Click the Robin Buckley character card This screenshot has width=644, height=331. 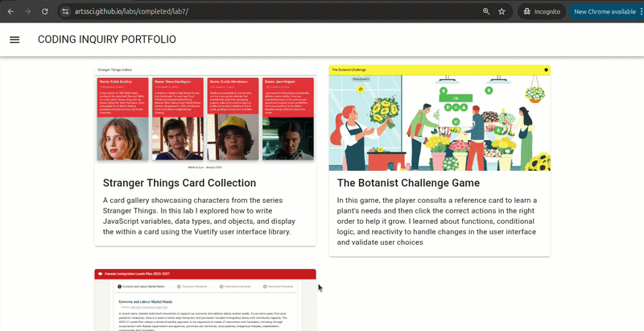[122, 119]
